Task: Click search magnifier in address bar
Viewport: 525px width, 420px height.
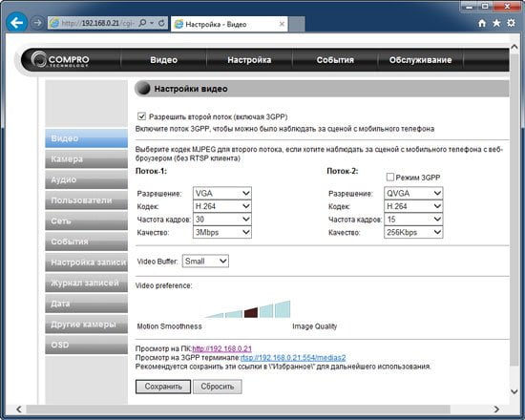Action: tap(142, 23)
